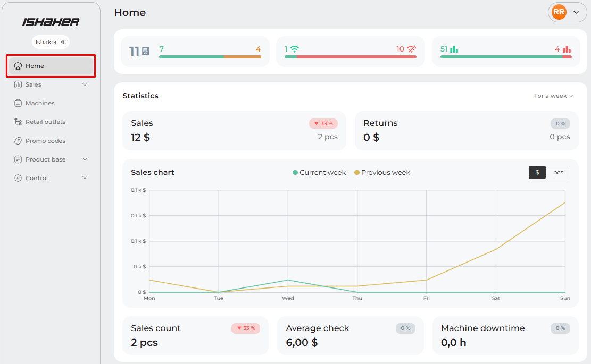Click the machines green-orange status bar
Viewport: 591px width, 364px height.
(x=210, y=57)
